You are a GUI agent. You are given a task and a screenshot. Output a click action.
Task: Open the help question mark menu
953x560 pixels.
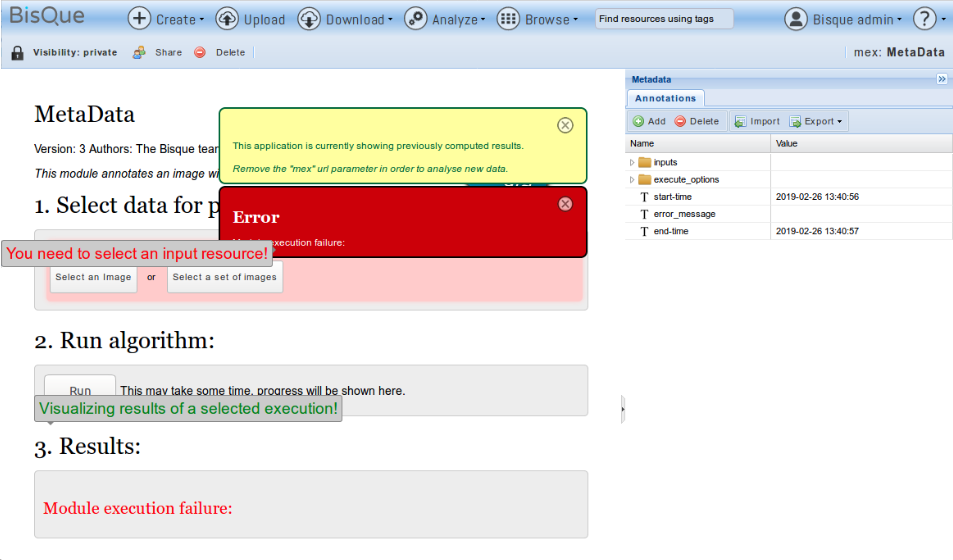click(929, 19)
